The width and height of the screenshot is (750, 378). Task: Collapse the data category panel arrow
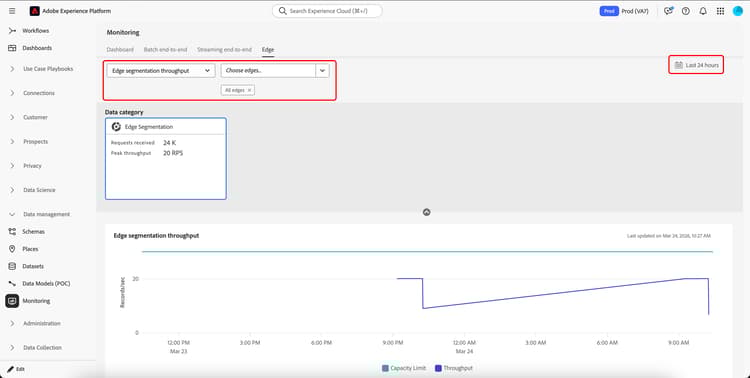tap(426, 212)
